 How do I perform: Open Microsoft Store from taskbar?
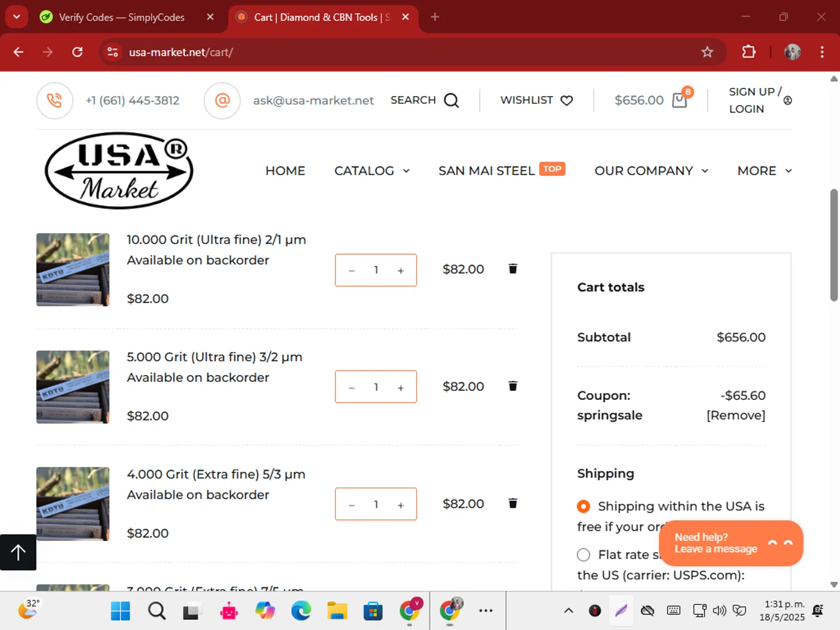[x=373, y=611]
